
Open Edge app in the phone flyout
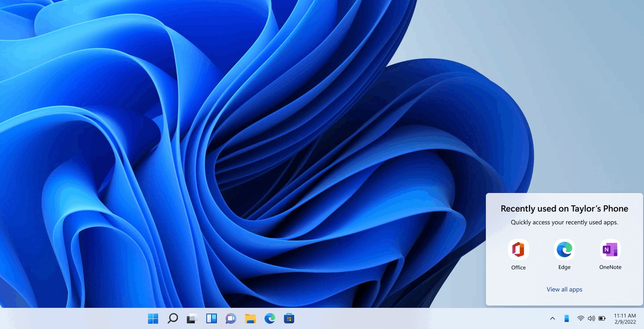[x=564, y=250]
